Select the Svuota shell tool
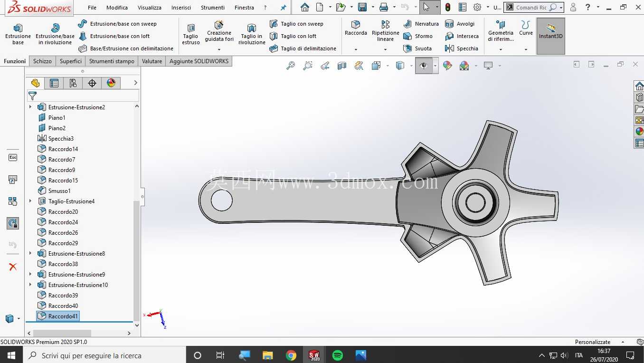The image size is (644, 363). coord(417,48)
